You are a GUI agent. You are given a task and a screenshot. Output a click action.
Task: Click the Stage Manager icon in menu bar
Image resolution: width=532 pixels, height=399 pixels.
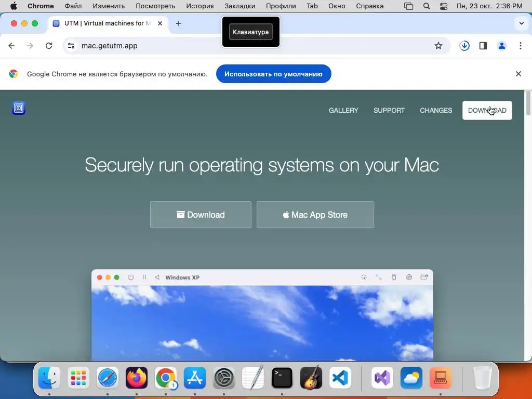pyautogui.click(x=408, y=6)
